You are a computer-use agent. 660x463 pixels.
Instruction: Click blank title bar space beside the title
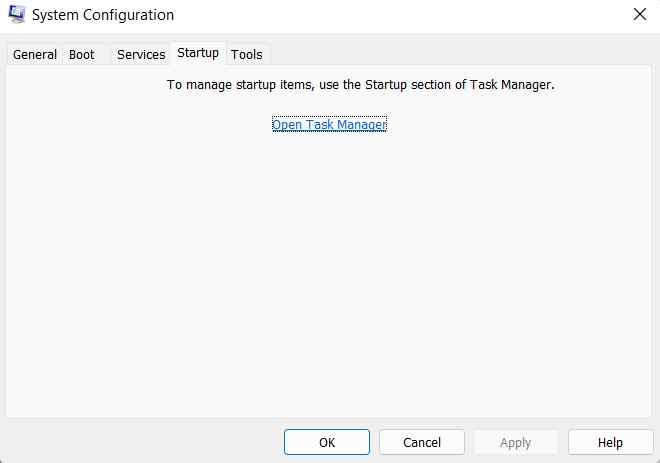[400, 15]
